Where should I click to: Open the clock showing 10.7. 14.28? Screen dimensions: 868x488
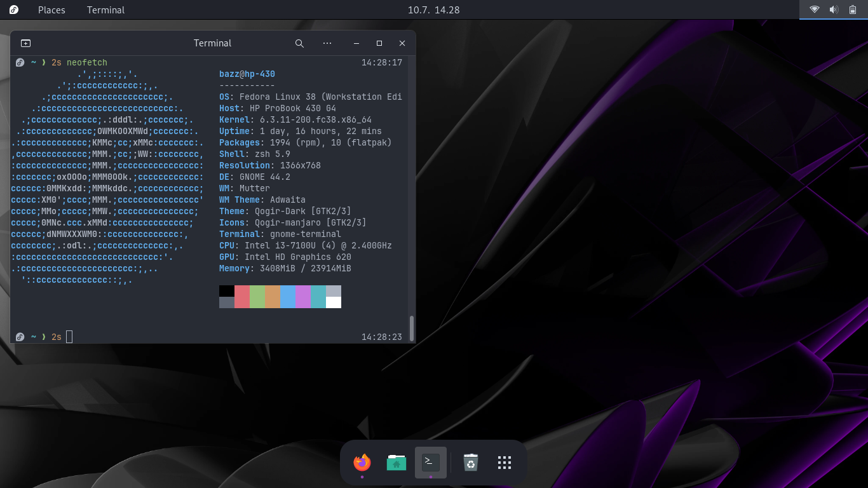[x=433, y=10]
